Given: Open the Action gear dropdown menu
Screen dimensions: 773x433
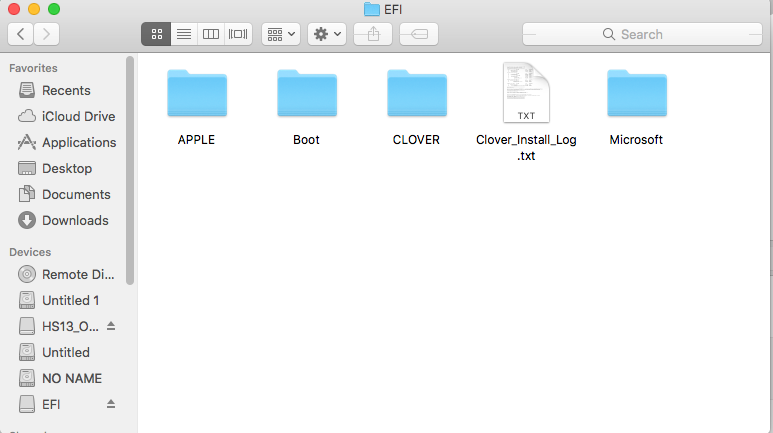Looking at the screenshot, I should [327, 34].
